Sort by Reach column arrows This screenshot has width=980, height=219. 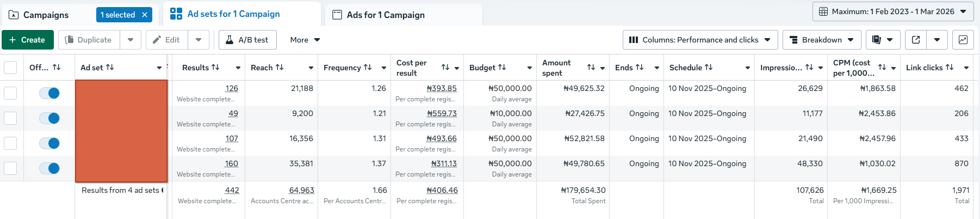(280, 68)
